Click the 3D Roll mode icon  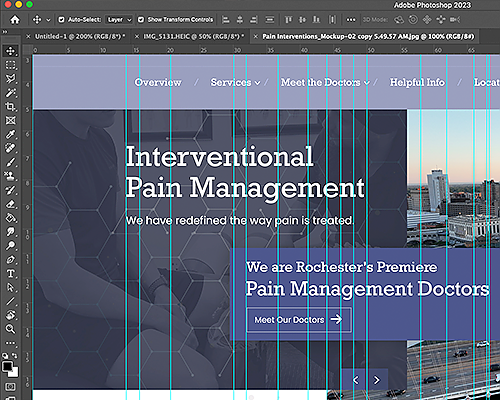413,20
